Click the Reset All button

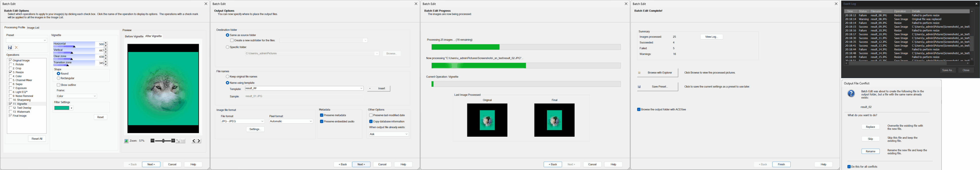37,139
